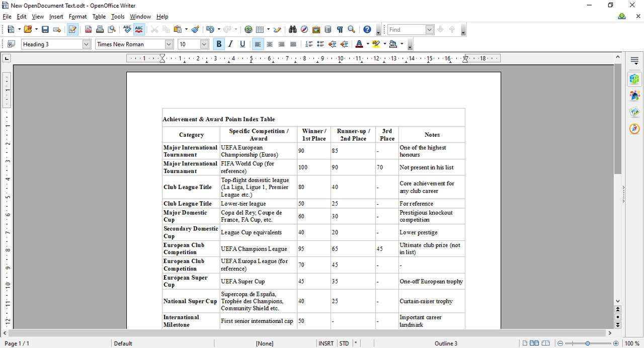Export directly as PDF
The image size is (644, 348).
point(89,30)
